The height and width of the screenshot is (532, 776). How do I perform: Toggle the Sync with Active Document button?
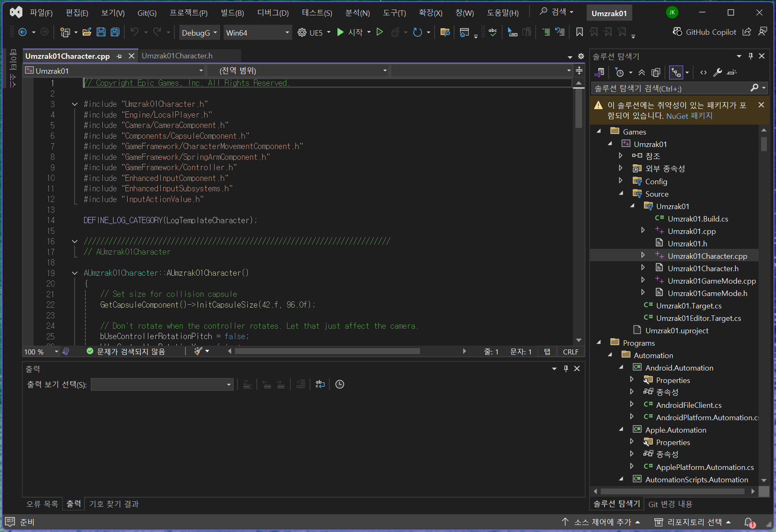(676, 72)
